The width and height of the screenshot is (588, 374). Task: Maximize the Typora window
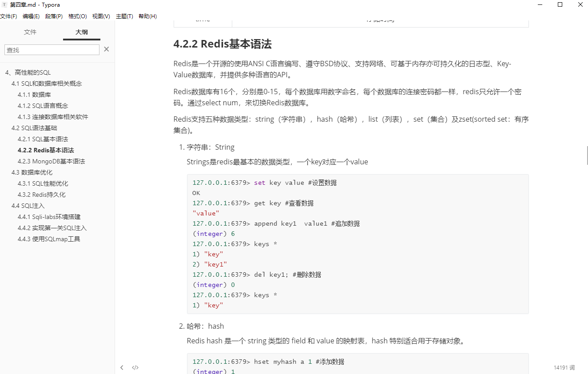[560, 5]
